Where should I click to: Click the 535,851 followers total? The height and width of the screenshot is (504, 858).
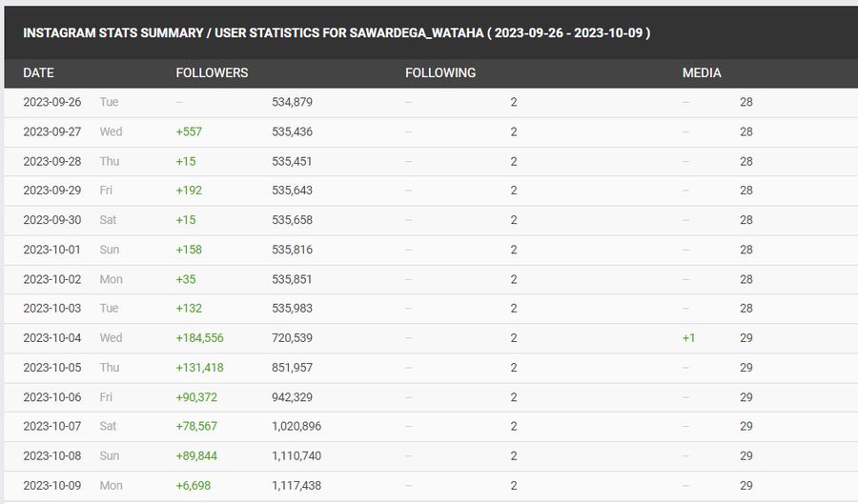293,279
